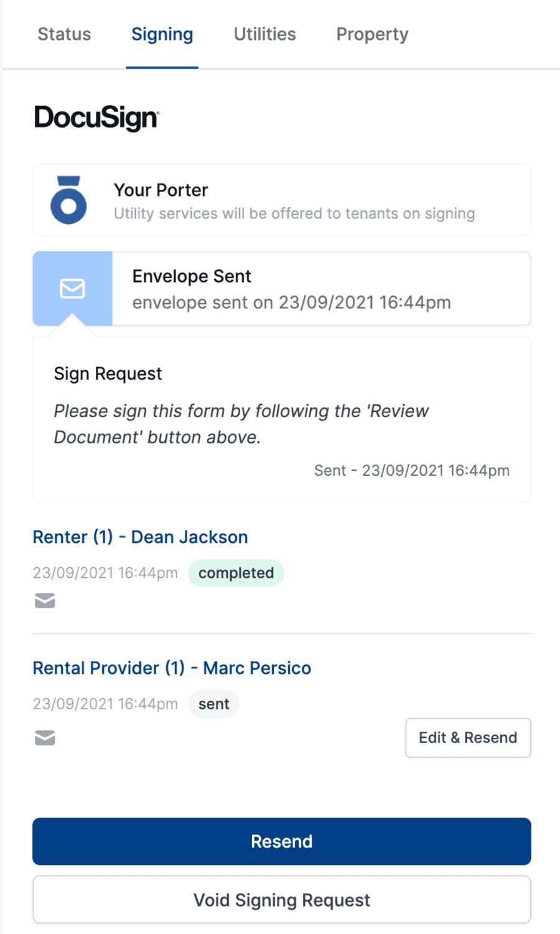The height and width of the screenshot is (934, 560).
Task: Click the DocuSign logo
Action: click(96, 117)
